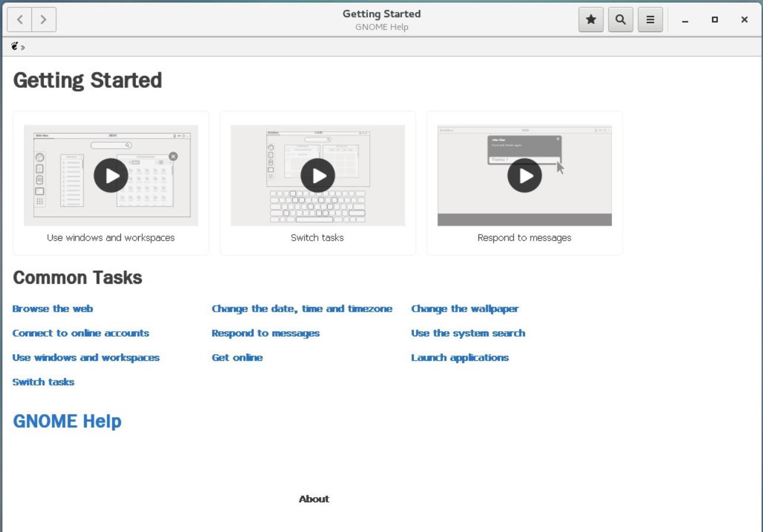Click the GNOME footprint breadcrumb icon
The height and width of the screenshot is (532, 763).
[15, 46]
